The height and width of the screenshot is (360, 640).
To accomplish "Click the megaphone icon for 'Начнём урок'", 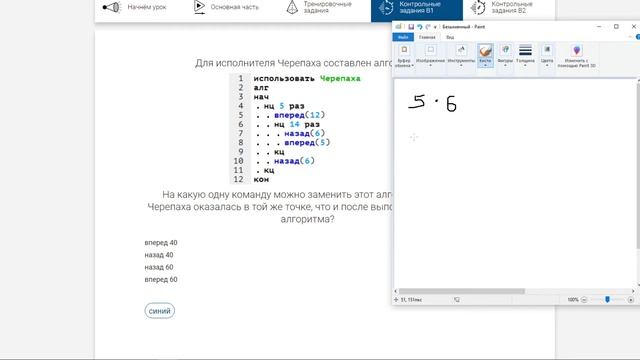I will 111,7.
